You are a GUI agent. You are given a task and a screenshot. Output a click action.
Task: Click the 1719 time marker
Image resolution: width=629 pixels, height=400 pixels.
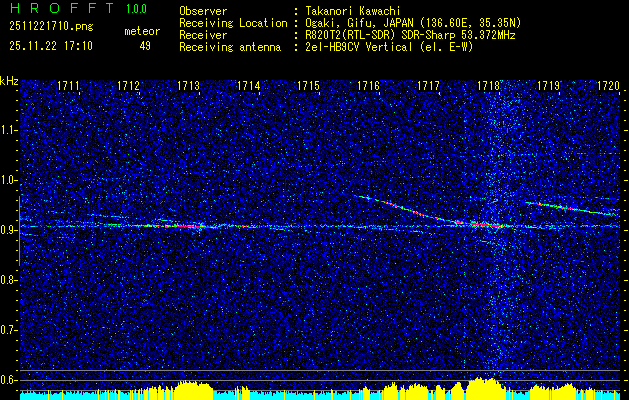[548, 85]
